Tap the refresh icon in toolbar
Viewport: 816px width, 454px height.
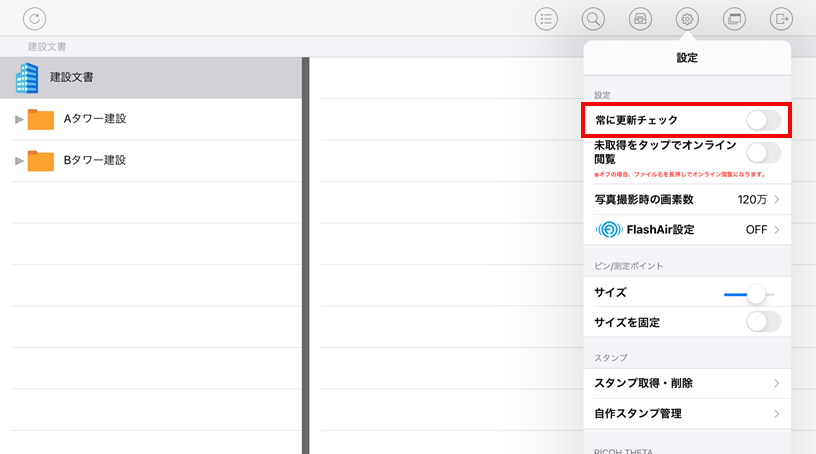tap(34, 19)
